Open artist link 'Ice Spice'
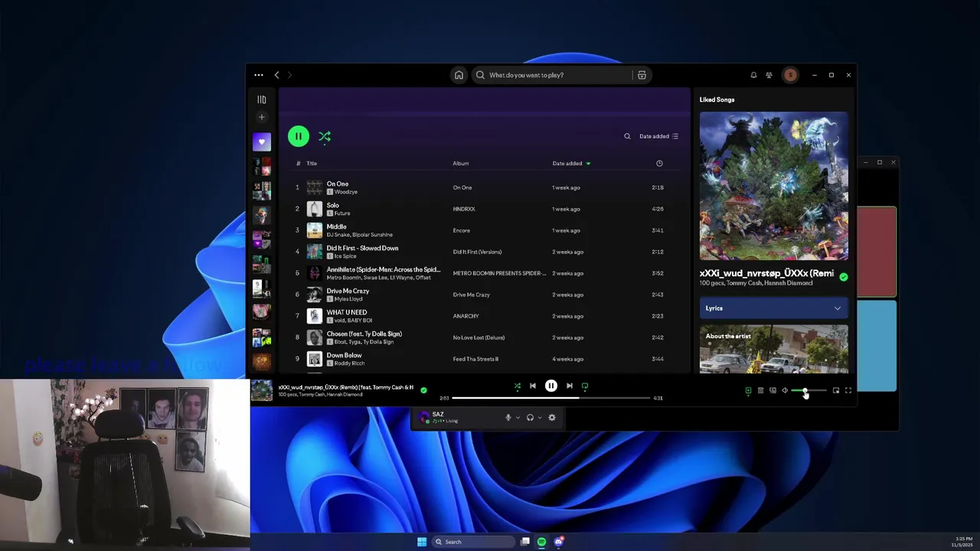This screenshot has height=551, width=980. coord(345,256)
